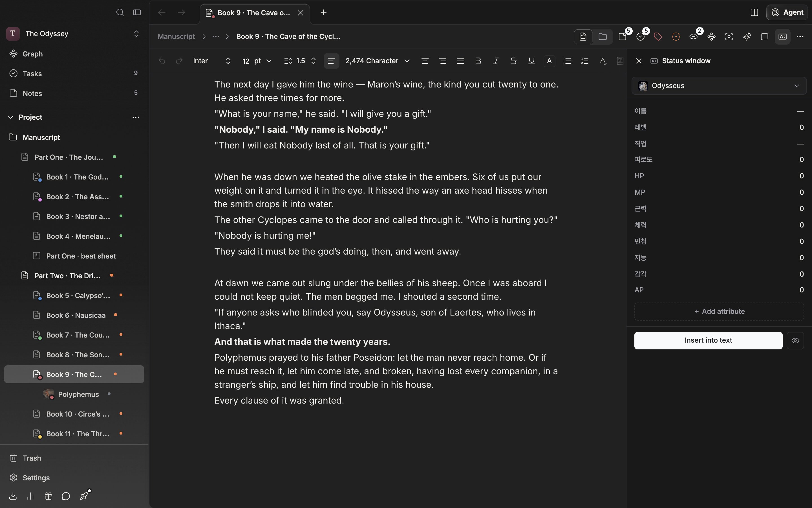This screenshot has height=508, width=812.
Task: Open a new tab with plus icon
Action: 323,12
